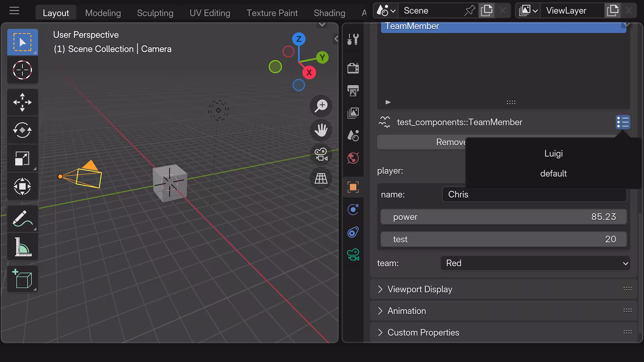Click the new scene duplicate icon

486,11
